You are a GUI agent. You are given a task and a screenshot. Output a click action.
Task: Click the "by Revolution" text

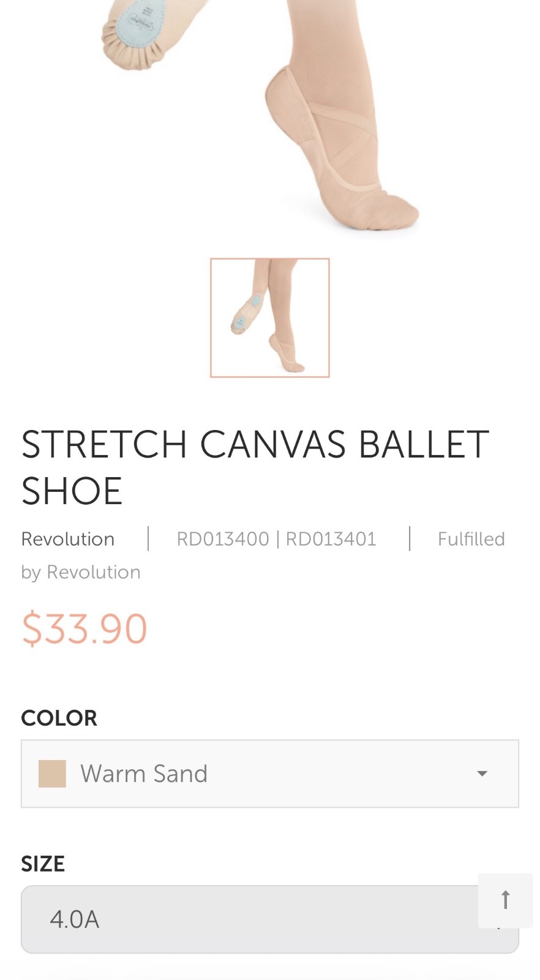tap(81, 572)
